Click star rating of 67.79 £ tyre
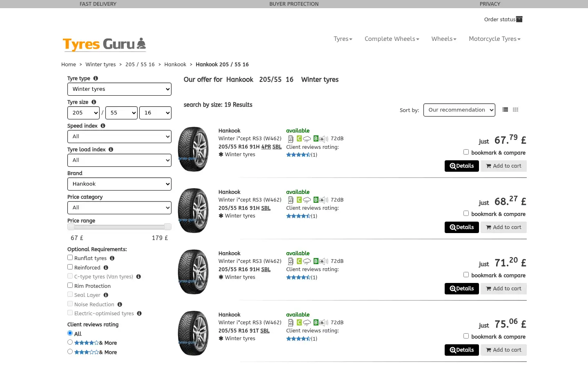588x368 pixels. [298, 155]
